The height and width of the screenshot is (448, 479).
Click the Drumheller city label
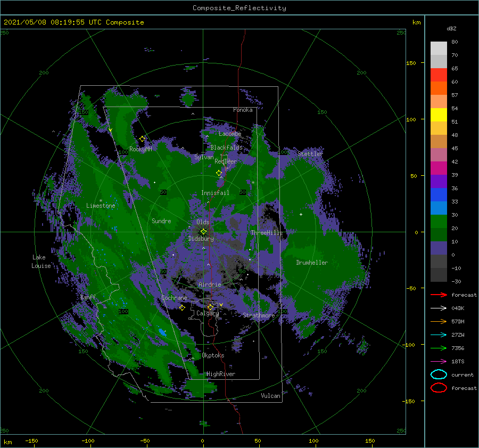click(x=312, y=263)
